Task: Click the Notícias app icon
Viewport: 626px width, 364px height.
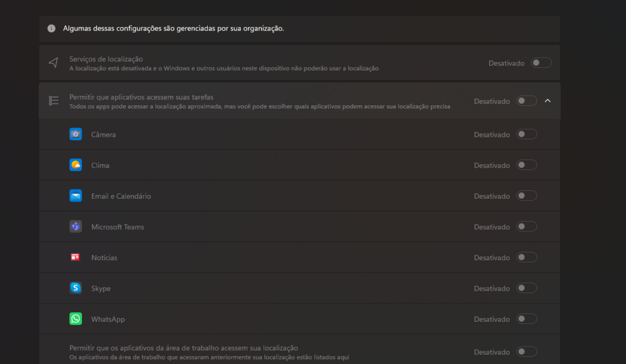Action: pyautogui.click(x=76, y=257)
